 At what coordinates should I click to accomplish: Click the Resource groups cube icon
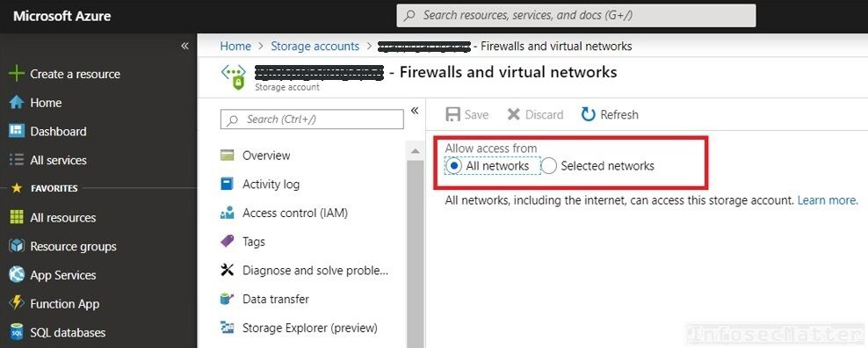[17, 246]
